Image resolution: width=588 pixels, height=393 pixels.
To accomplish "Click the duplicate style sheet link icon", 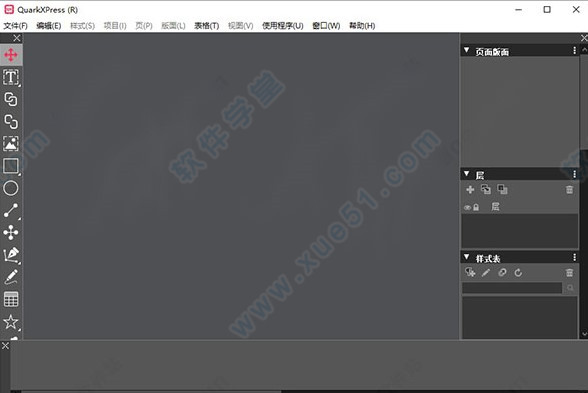I will (x=502, y=273).
